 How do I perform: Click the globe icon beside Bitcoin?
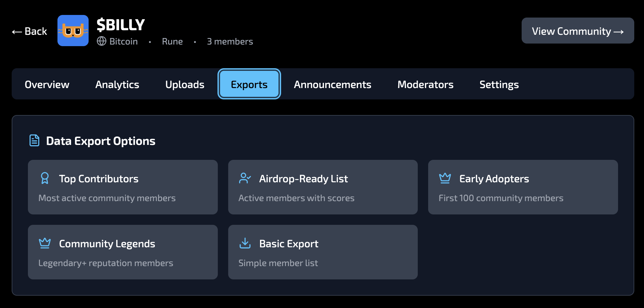pyautogui.click(x=102, y=41)
